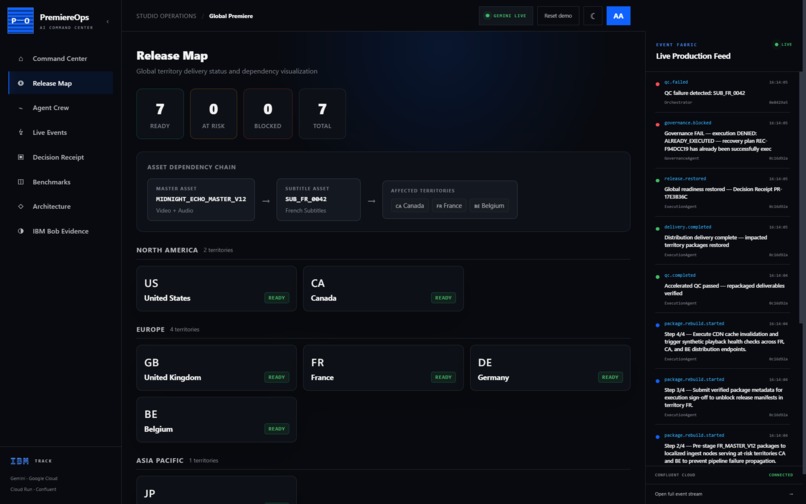Open Command Center home icon
Image resolution: width=806 pixels, height=504 pixels.
[x=21, y=59]
